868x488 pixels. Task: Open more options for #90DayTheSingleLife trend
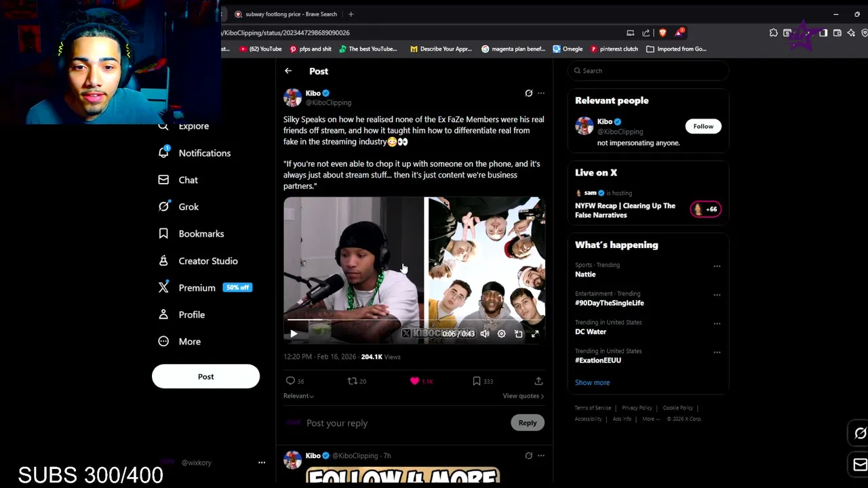[717, 295]
